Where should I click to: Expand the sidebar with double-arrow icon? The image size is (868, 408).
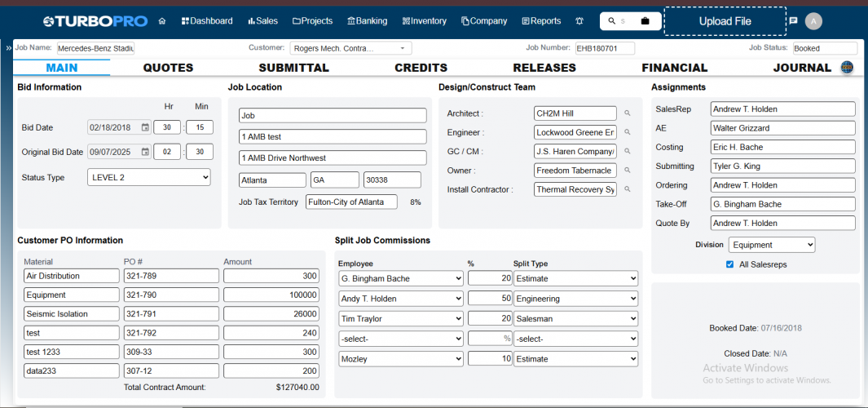[x=9, y=48]
